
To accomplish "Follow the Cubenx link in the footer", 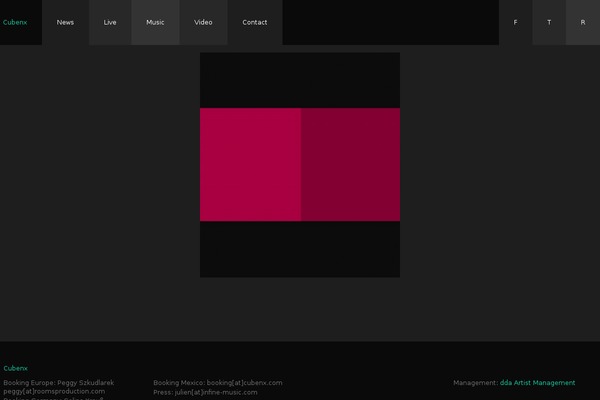I will pyautogui.click(x=16, y=368).
